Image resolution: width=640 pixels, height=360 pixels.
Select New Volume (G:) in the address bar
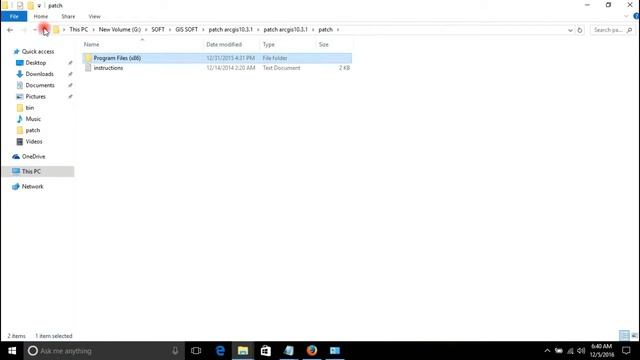(x=120, y=29)
